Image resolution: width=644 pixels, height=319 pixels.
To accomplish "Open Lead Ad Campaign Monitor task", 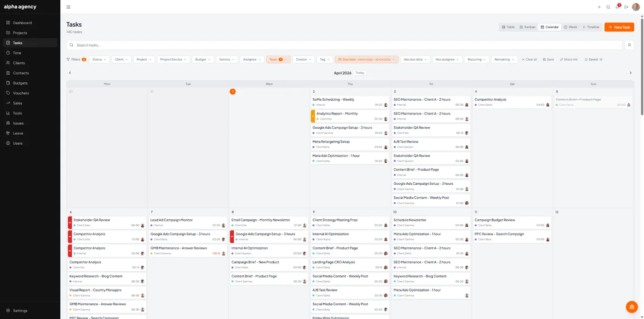I will tap(188, 222).
